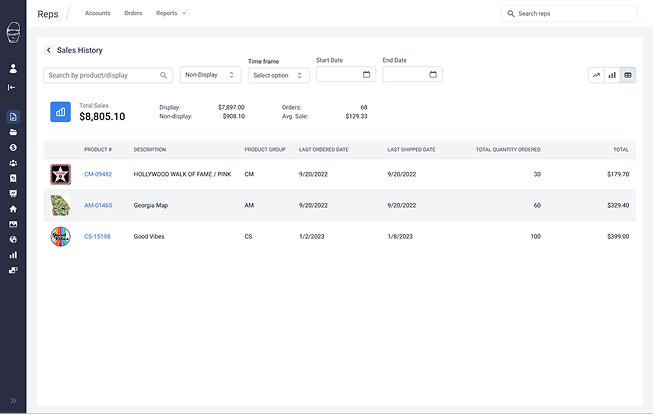
Task: Open product link CM-09482
Action: (98, 174)
